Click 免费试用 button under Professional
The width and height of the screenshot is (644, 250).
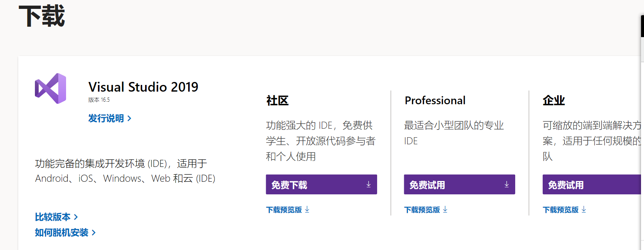tap(460, 184)
